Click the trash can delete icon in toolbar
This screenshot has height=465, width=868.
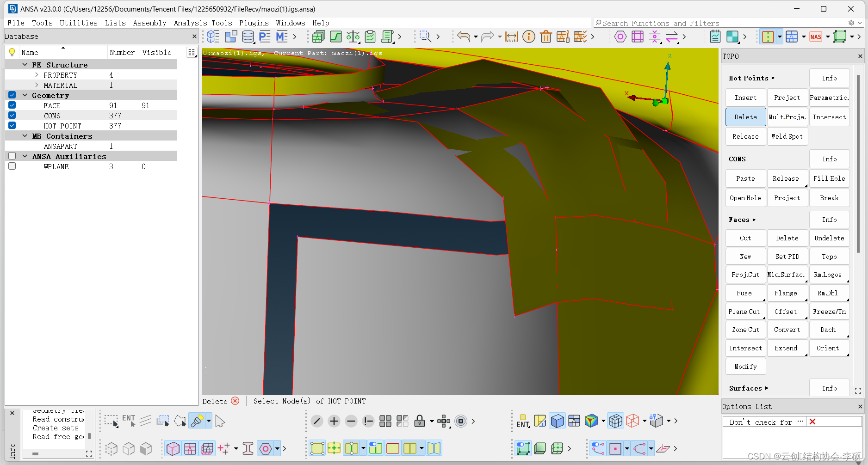click(x=546, y=37)
